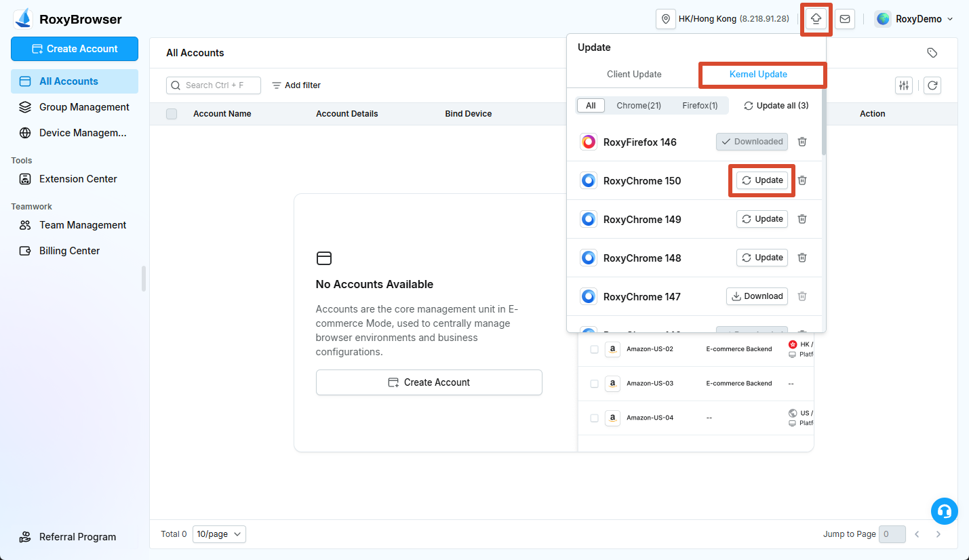Click the HK/Hong Kong IP location text
The width and height of the screenshot is (969, 560).
[734, 19]
